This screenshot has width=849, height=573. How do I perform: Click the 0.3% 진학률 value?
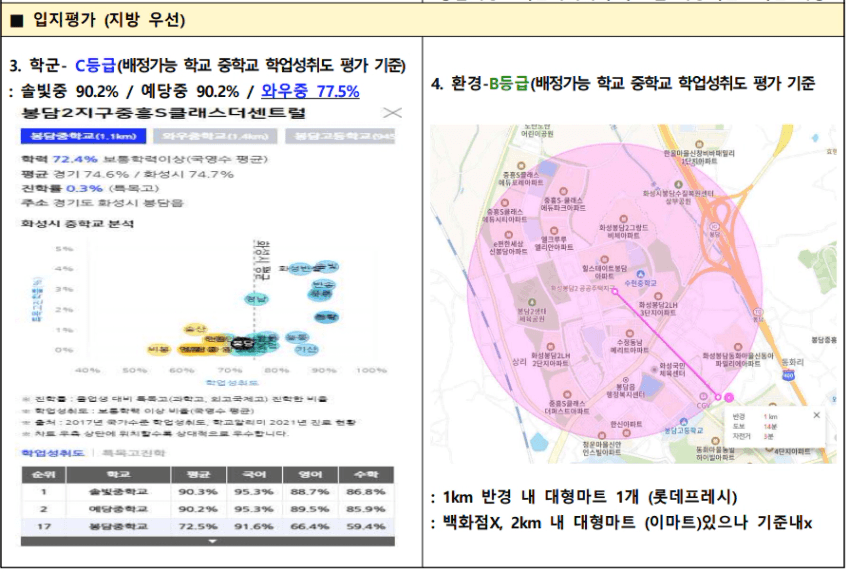point(84,188)
